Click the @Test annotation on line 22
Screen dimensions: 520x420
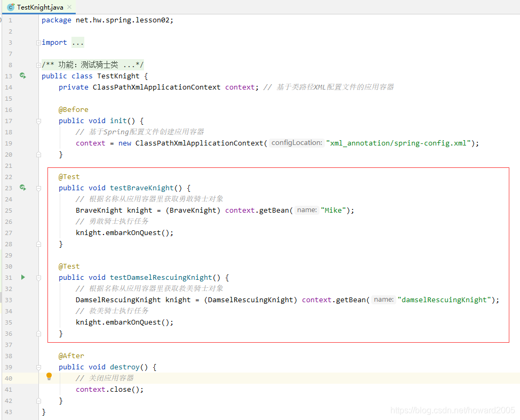click(x=69, y=176)
